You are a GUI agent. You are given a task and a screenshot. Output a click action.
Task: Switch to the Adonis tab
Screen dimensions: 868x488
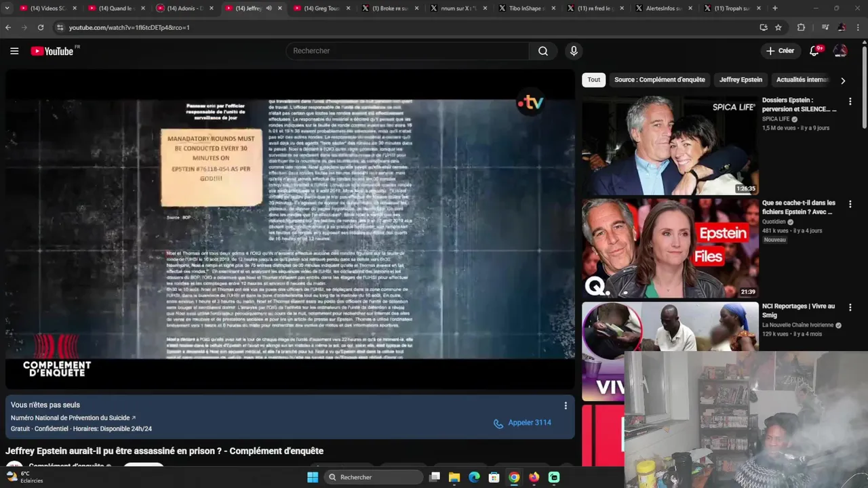tap(184, 8)
